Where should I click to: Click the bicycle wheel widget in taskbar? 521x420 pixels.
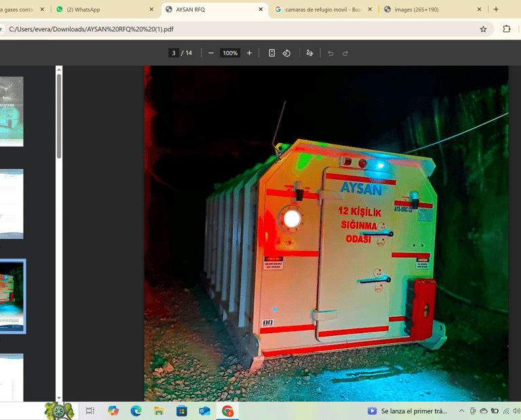tap(59, 411)
